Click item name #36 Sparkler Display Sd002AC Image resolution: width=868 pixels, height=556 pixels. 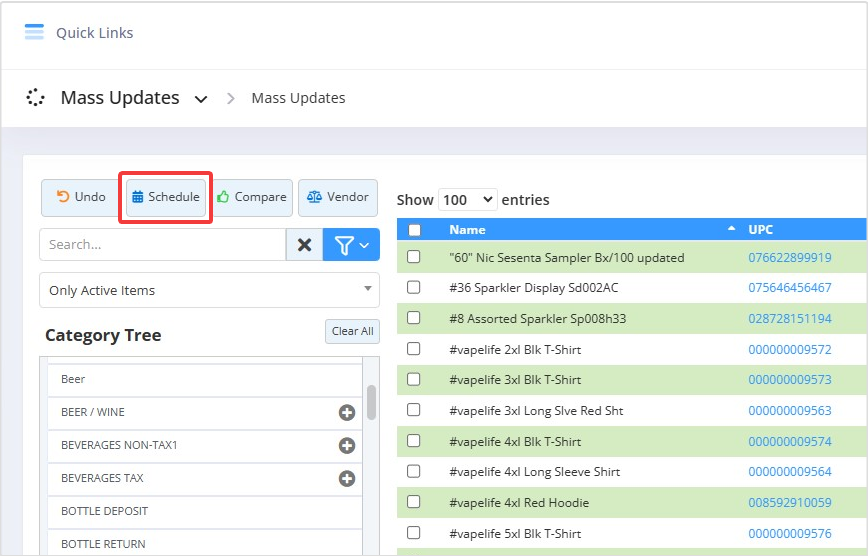[x=534, y=288]
